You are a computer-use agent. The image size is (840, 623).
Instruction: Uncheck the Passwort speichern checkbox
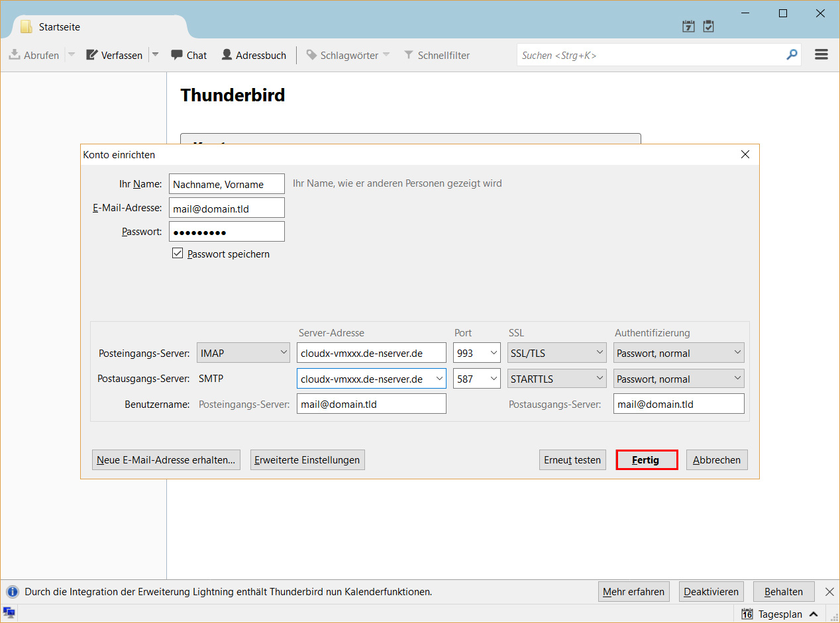point(178,253)
